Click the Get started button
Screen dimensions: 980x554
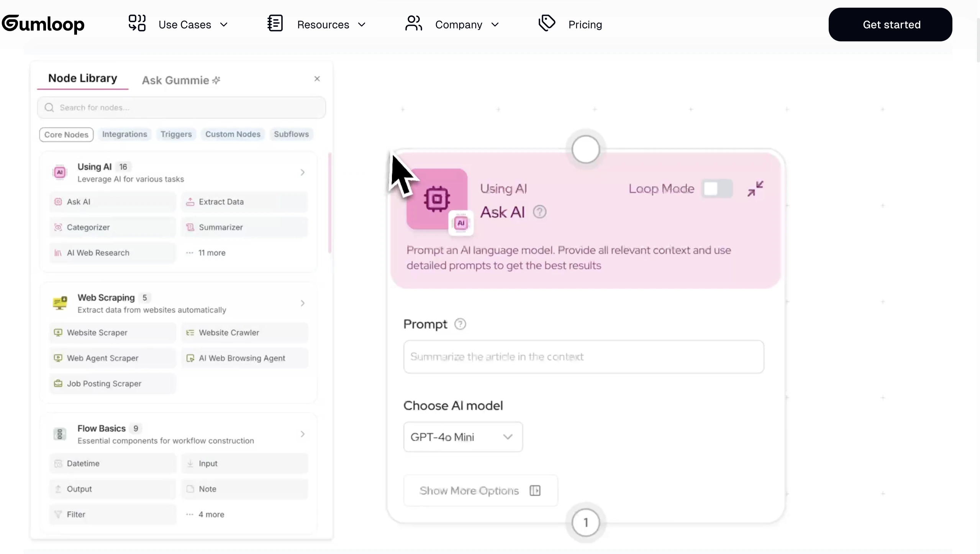point(890,25)
